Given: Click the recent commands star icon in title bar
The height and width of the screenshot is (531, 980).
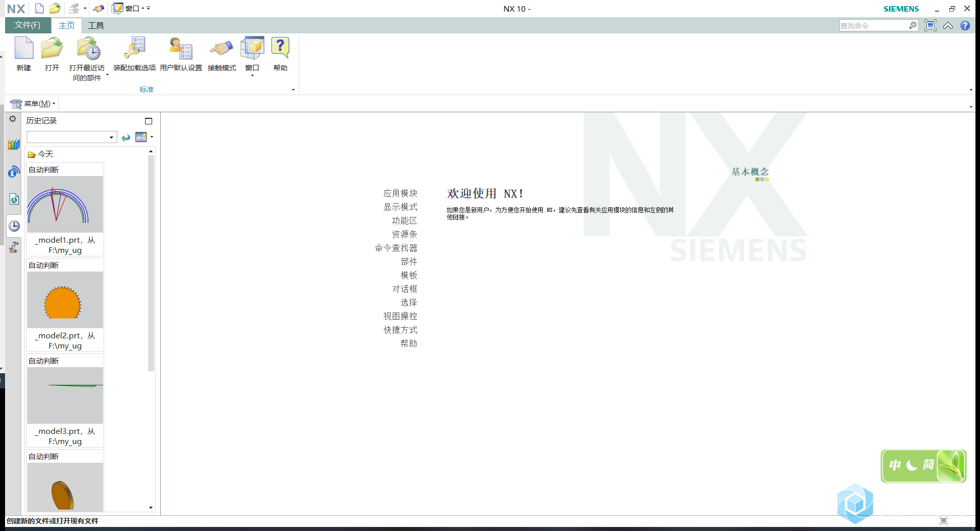Looking at the screenshot, I should click(74, 9).
